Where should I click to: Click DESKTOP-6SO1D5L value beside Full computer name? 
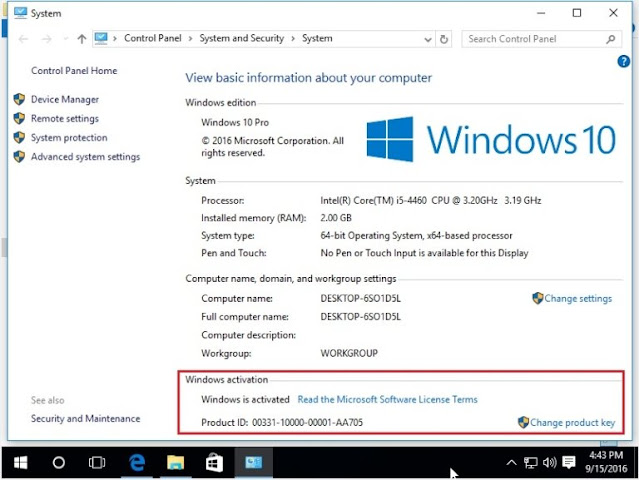coord(361,317)
